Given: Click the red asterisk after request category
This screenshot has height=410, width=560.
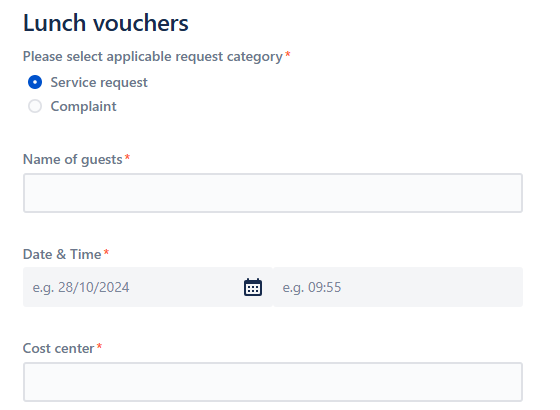Looking at the screenshot, I should pos(288,55).
